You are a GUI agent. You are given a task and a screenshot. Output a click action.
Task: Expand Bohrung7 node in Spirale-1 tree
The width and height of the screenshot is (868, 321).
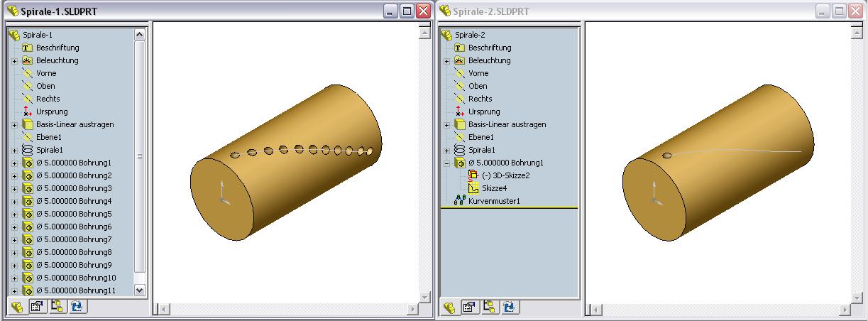(15, 240)
